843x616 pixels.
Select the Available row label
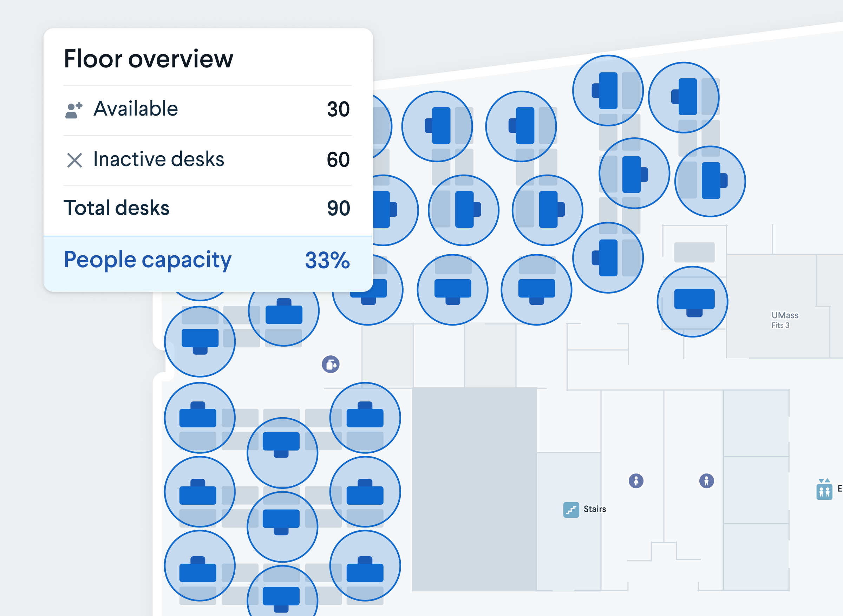click(136, 109)
